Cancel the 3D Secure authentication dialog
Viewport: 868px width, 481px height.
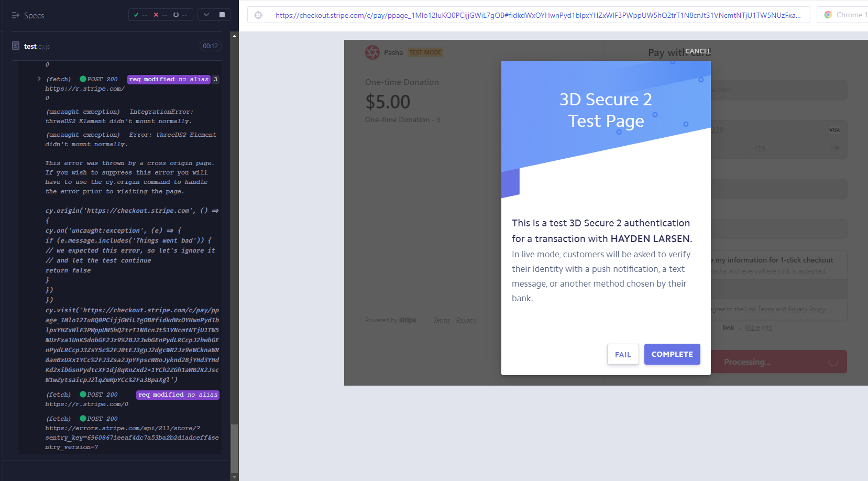698,51
